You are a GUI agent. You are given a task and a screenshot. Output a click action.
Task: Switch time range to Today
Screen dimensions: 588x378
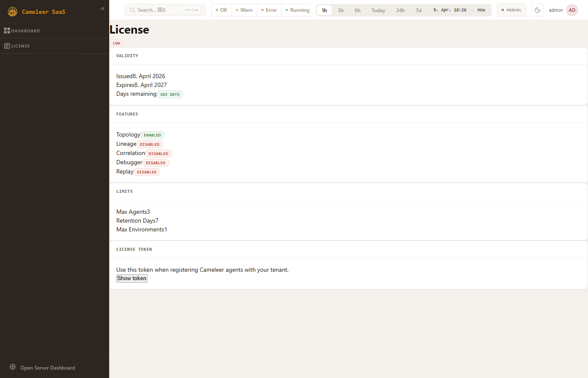click(378, 10)
